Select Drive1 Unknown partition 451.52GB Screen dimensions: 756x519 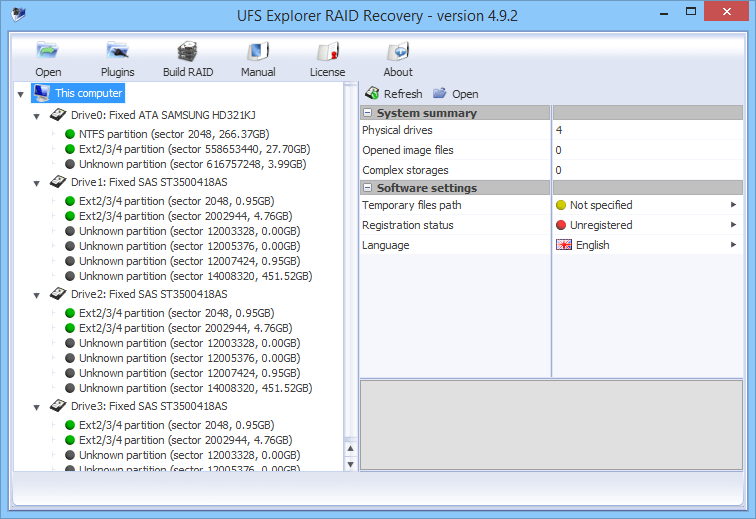point(195,276)
